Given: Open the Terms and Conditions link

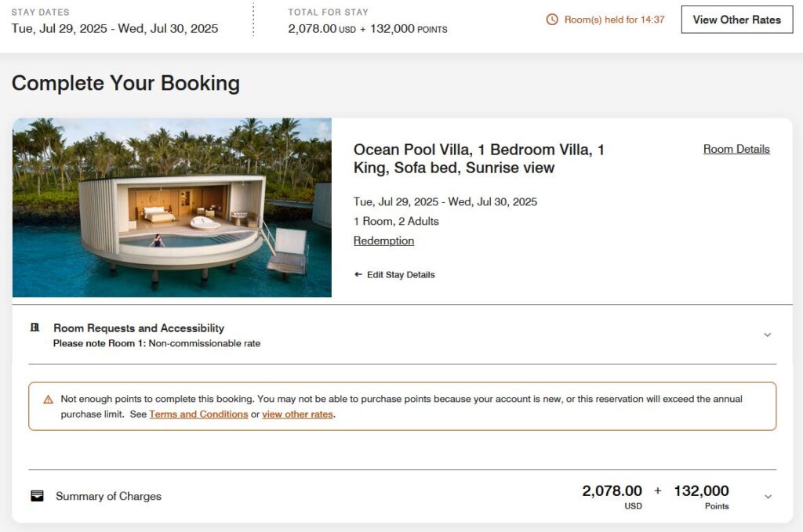Looking at the screenshot, I should click(x=198, y=414).
